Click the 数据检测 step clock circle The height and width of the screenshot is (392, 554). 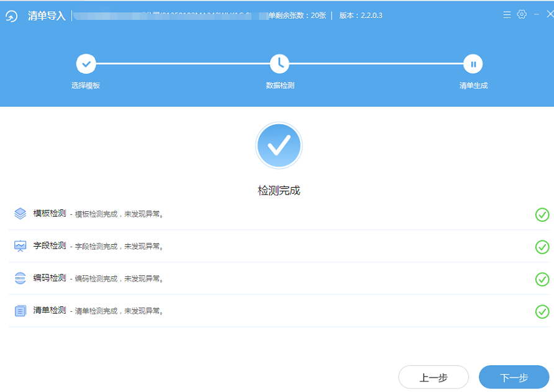pos(279,63)
